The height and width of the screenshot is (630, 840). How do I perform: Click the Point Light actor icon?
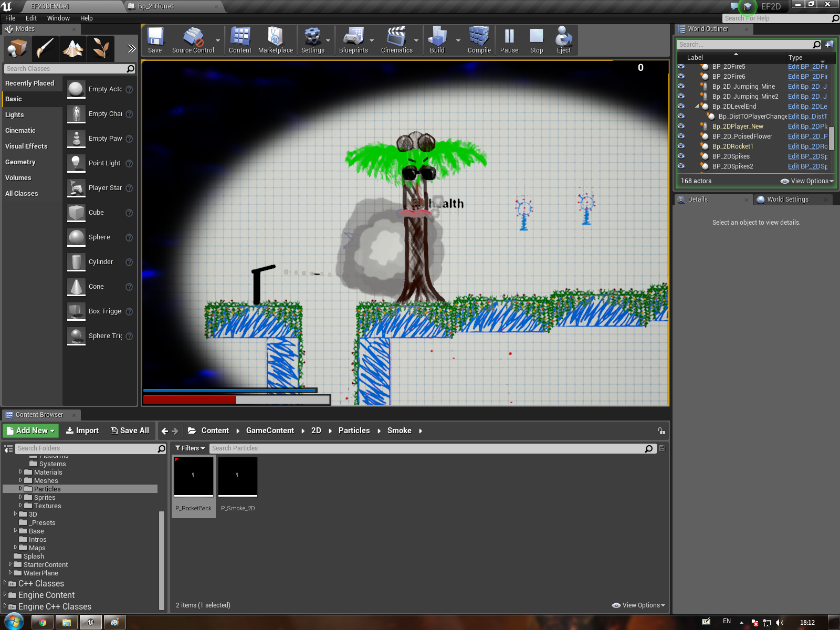[x=77, y=163]
